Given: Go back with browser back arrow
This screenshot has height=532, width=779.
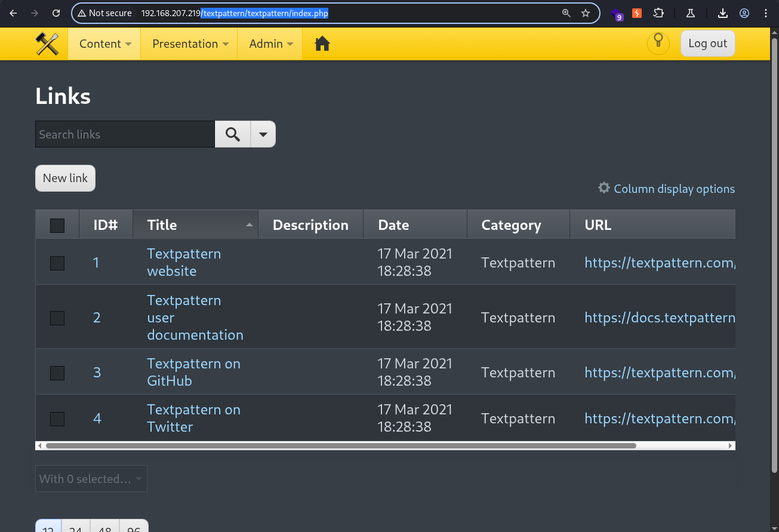Looking at the screenshot, I should point(13,13).
